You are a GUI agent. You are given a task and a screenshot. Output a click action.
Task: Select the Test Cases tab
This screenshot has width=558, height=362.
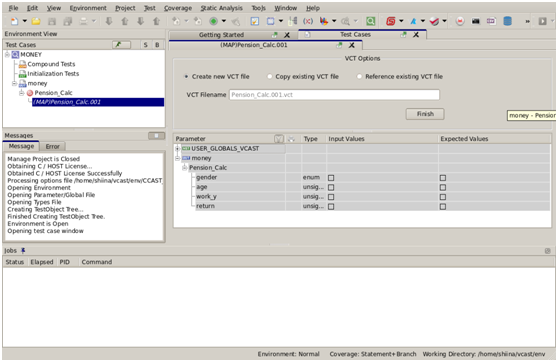tap(355, 35)
